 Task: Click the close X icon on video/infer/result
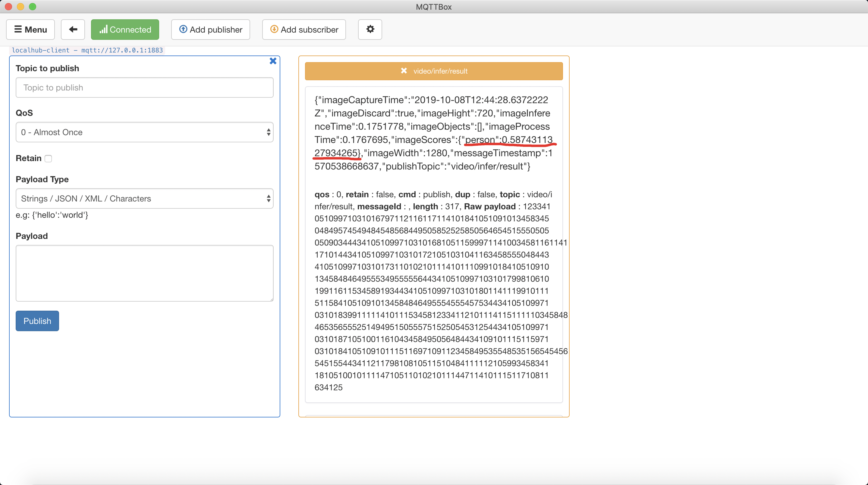(x=404, y=71)
